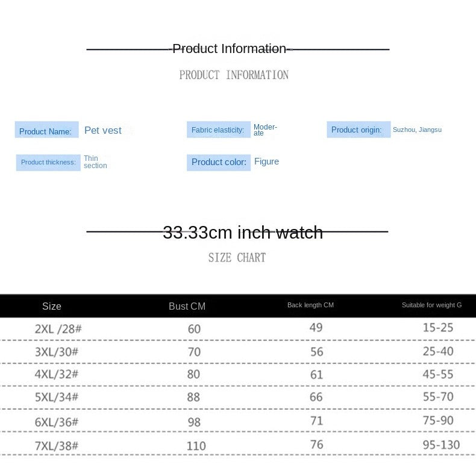The height and width of the screenshot is (476, 476).
Task: Click the SIZE CHART subtitle
Action: coord(237,258)
